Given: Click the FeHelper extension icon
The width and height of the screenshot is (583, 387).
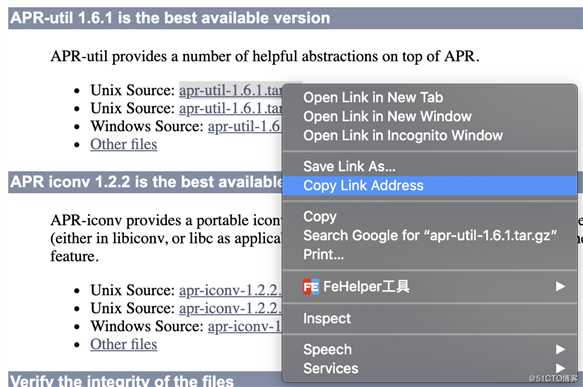Looking at the screenshot, I should tap(311, 287).
